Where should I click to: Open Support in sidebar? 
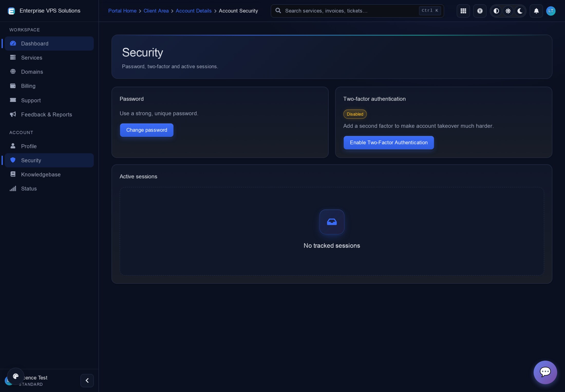[49, 100]
